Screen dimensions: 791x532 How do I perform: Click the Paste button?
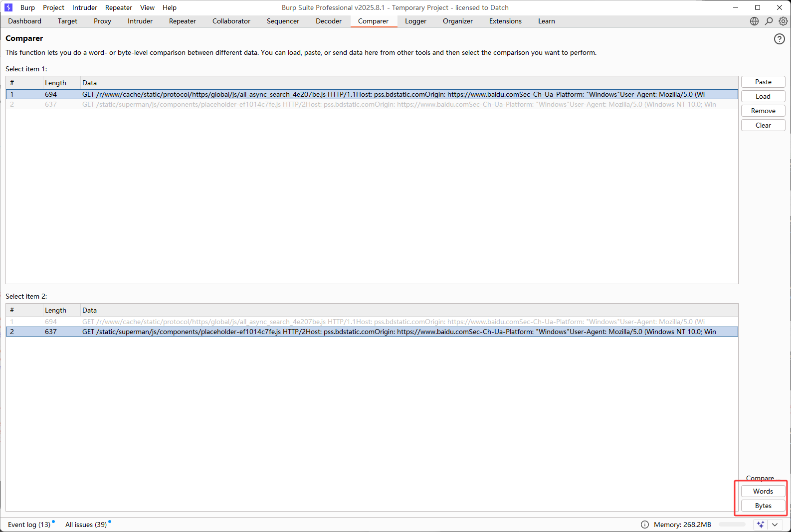763,82
